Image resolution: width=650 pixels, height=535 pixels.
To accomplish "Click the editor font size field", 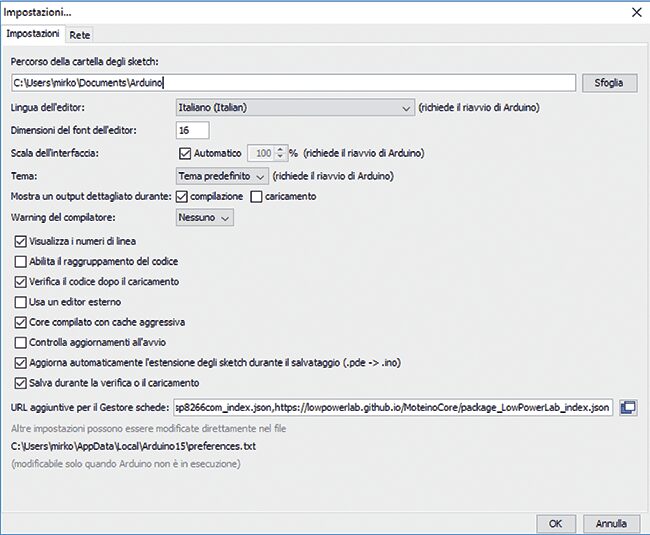I will pos(192,131).
